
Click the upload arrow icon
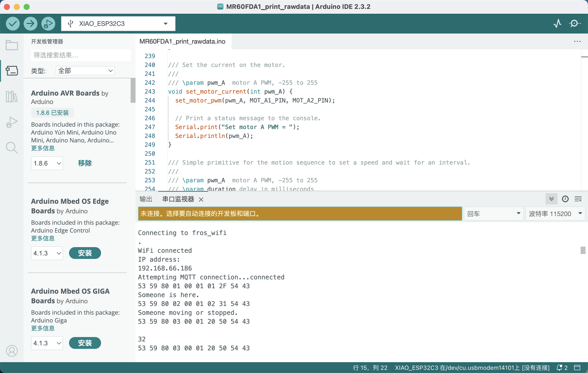[x=30, y=24]
